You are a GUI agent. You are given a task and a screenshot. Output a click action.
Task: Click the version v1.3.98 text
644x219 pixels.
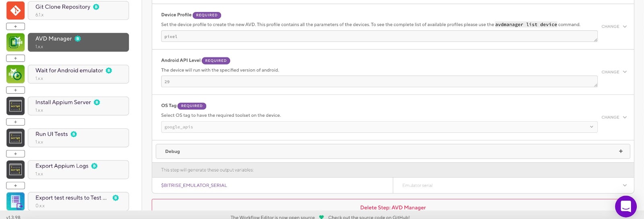click(x=13, y=217)
